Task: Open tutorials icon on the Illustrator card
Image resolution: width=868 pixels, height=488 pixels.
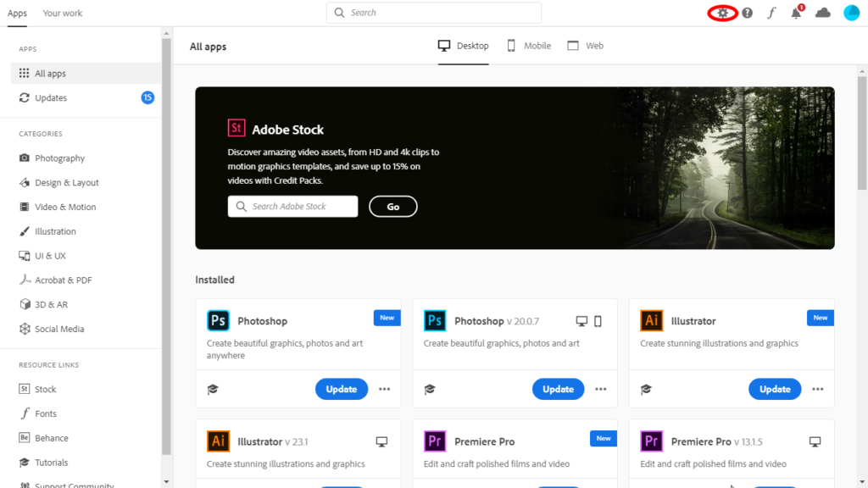Action: click(646, 390)
